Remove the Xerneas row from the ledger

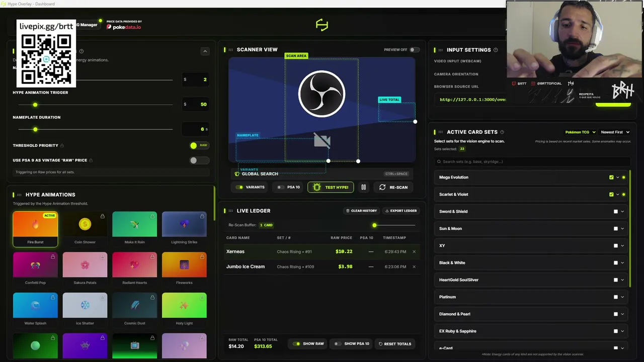[414, 251]
